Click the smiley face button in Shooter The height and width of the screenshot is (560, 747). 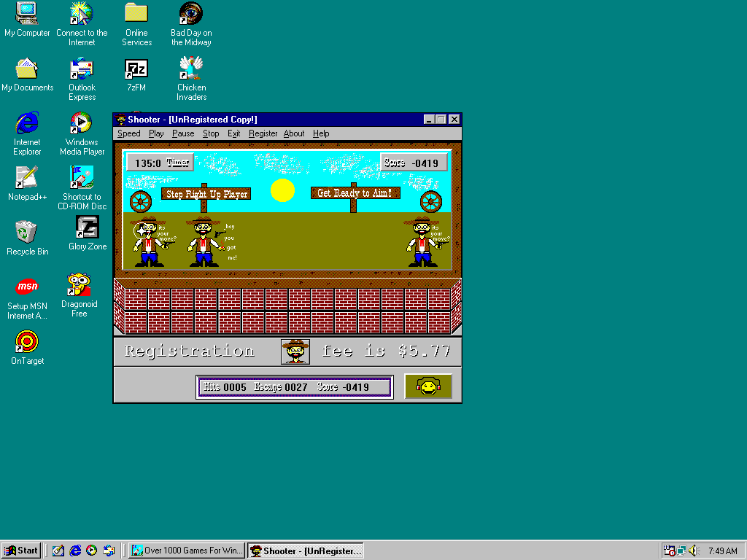[428, 387]
